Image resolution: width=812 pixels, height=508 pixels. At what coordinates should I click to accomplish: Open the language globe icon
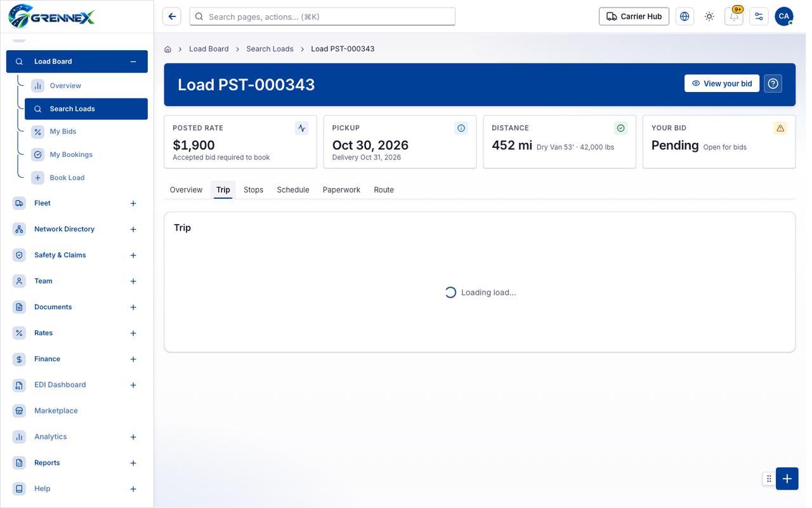(x=684, y=17)
